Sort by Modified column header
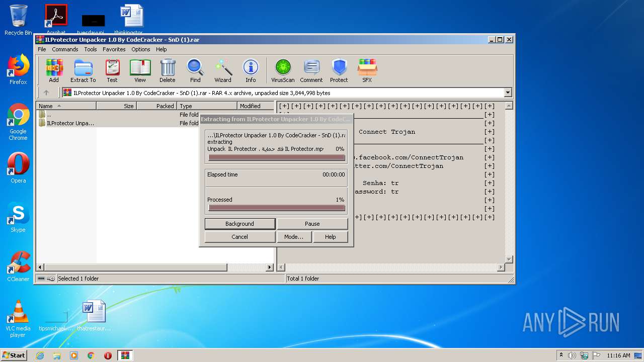 point(256,106)
